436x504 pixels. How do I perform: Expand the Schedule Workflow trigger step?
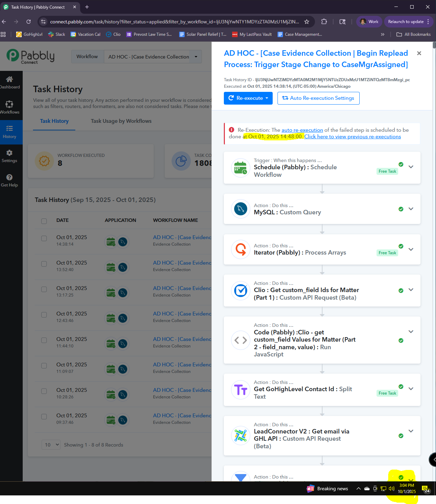411,167
